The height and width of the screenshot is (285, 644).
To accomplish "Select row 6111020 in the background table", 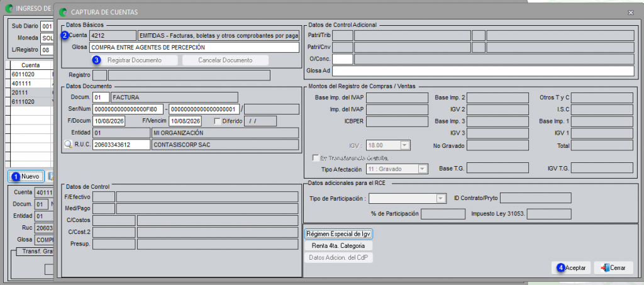I will click(31, 101).
